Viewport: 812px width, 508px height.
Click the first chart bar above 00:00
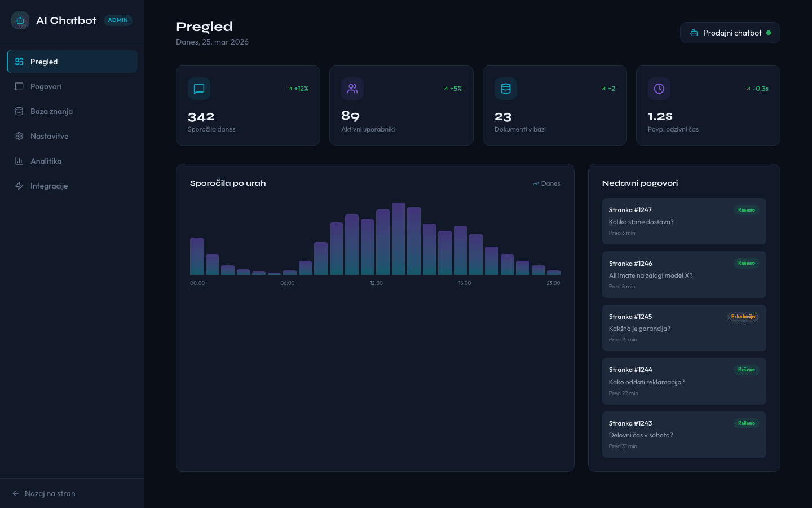pos(197,256)
